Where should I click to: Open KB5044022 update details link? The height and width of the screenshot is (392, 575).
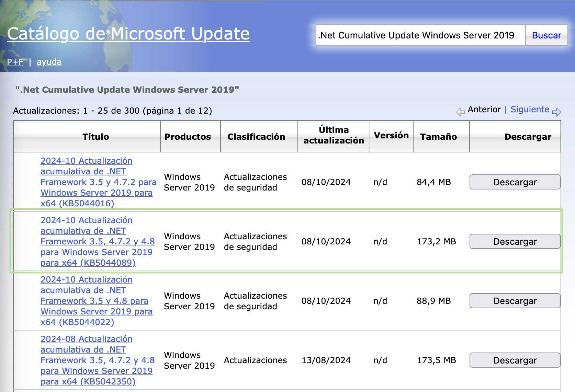tap(97, 301)
